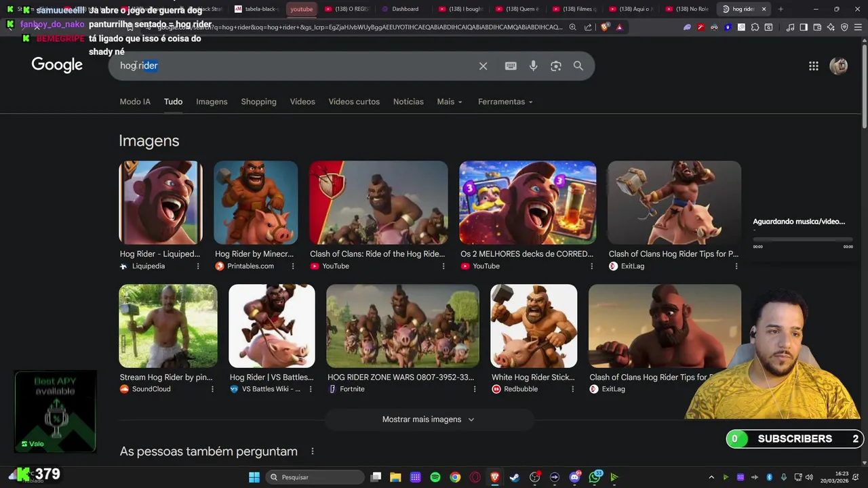Image resolution: width=868 pixels, height=488 pixels.
Task: Open HOG RIDER ZONE WARS Fortnite title
Action: pyautogui.click(x=401, y=377)
